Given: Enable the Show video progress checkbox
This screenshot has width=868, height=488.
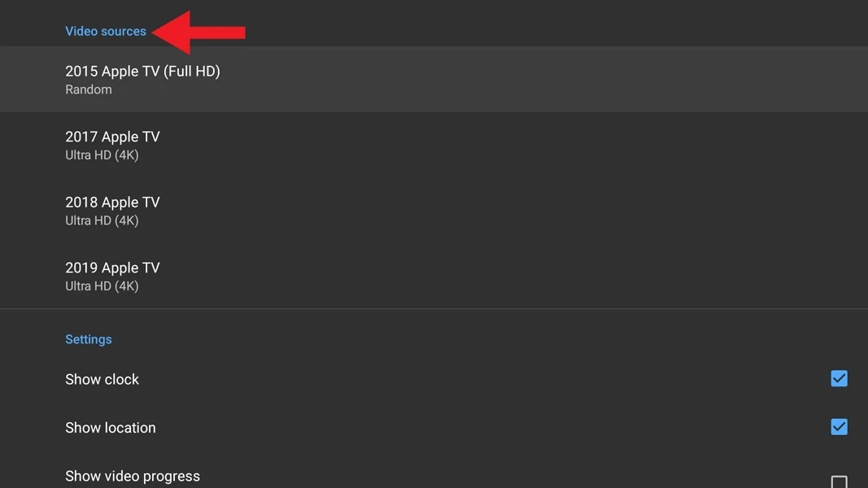Looking at the screenshot, I should tap(839, 481).
